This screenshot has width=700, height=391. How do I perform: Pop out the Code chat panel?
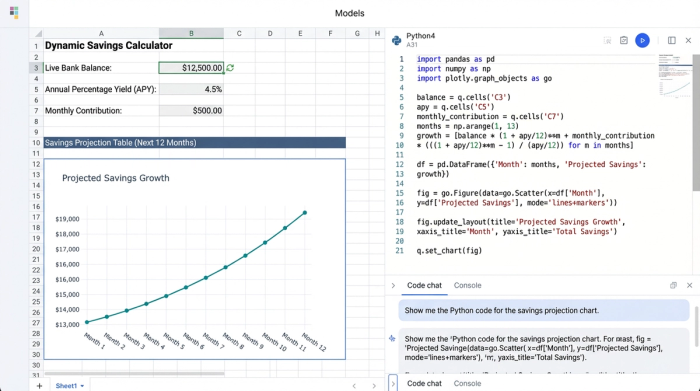(673, 285)
